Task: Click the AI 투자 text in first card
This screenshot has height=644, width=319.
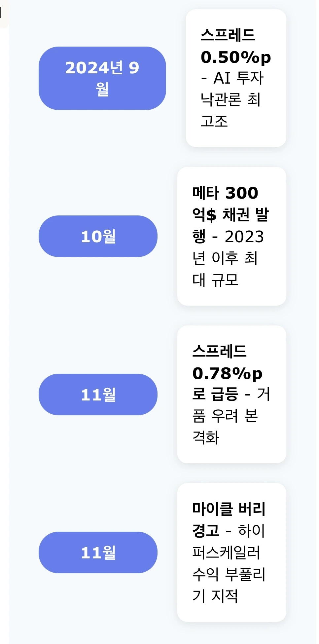Action: click(238, 78)
